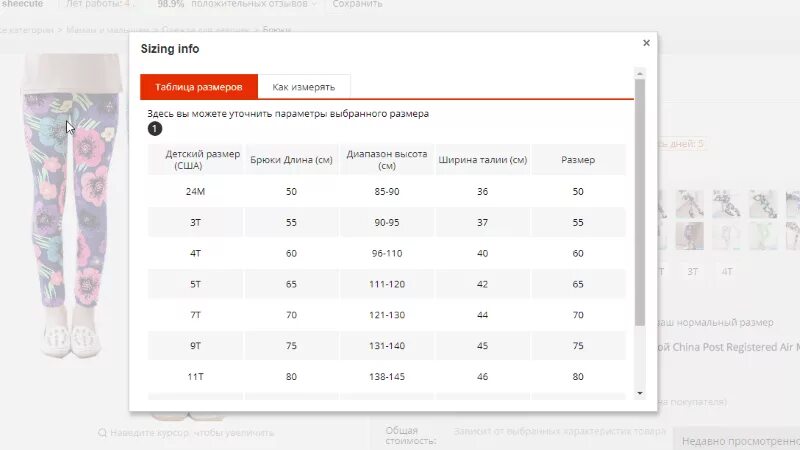
Task: Click waist width value 42
Action: point(483,284)
